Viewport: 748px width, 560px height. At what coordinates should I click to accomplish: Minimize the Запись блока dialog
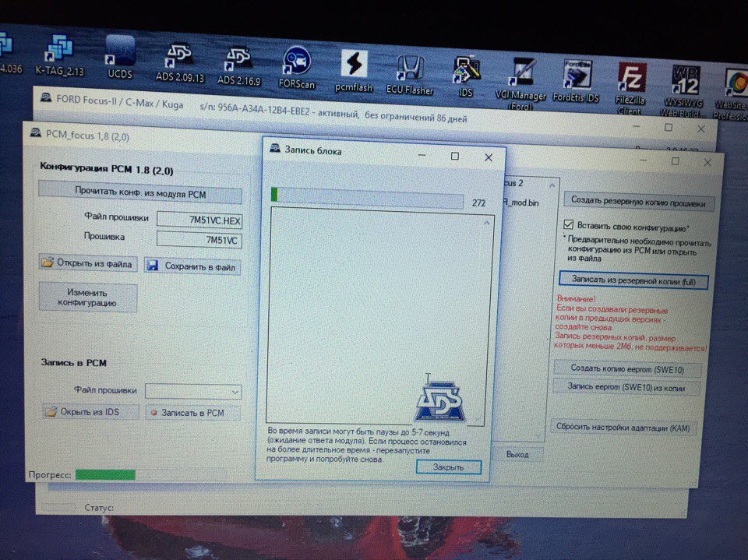422,154
